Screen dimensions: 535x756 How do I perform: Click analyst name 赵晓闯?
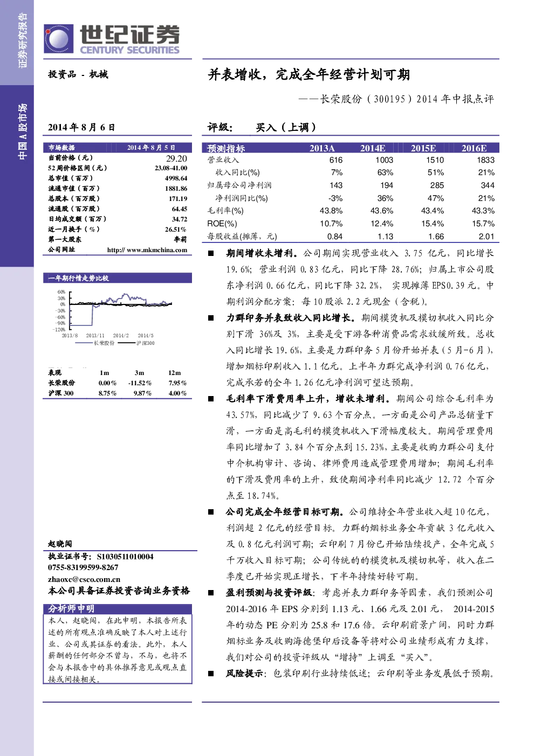pyautogui.click(x=60, y=544)
